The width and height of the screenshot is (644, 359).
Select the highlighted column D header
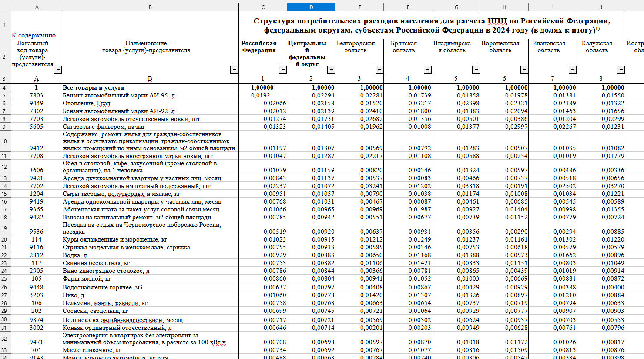pyautogui.click(x=311, y=7)
